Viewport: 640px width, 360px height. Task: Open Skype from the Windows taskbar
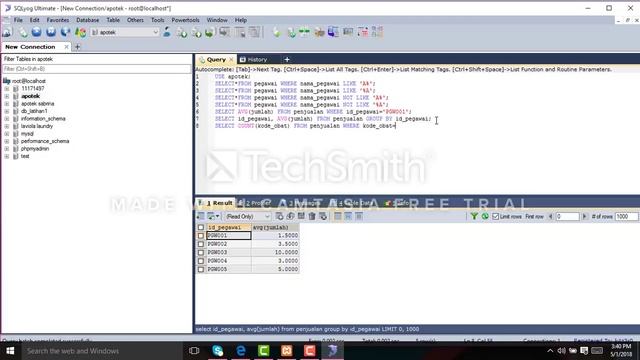point(218,351)
